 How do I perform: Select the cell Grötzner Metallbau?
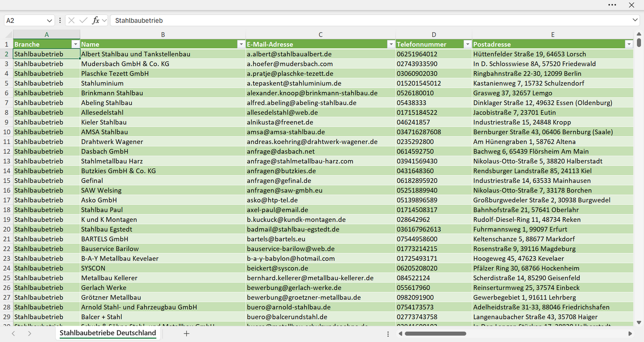click(x=163, y=297)
